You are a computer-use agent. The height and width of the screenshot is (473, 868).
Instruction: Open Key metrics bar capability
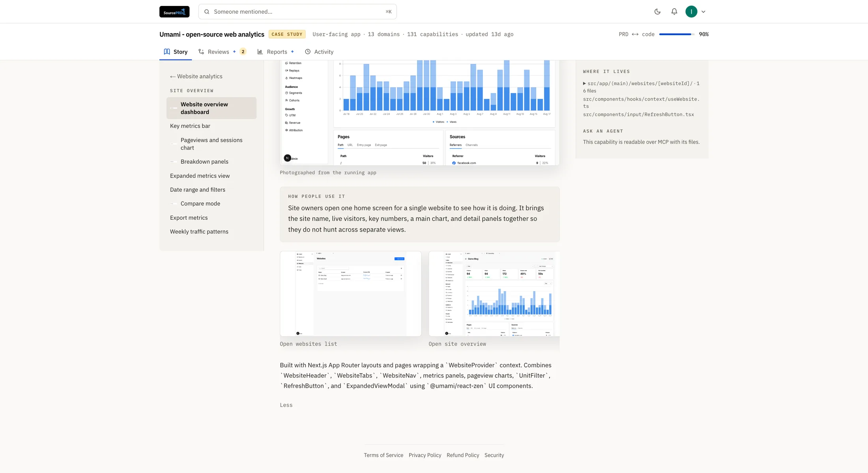tap(190, 126)
